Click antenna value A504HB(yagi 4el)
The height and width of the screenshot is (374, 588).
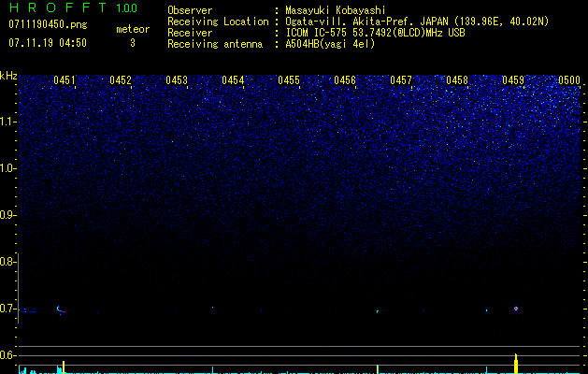click(330, 44)
